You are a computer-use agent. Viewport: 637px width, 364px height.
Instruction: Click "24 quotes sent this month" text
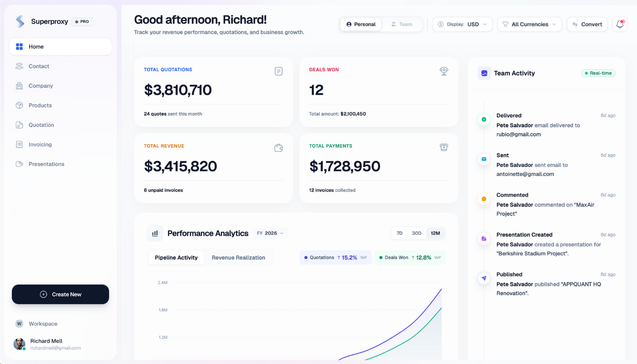173,114
